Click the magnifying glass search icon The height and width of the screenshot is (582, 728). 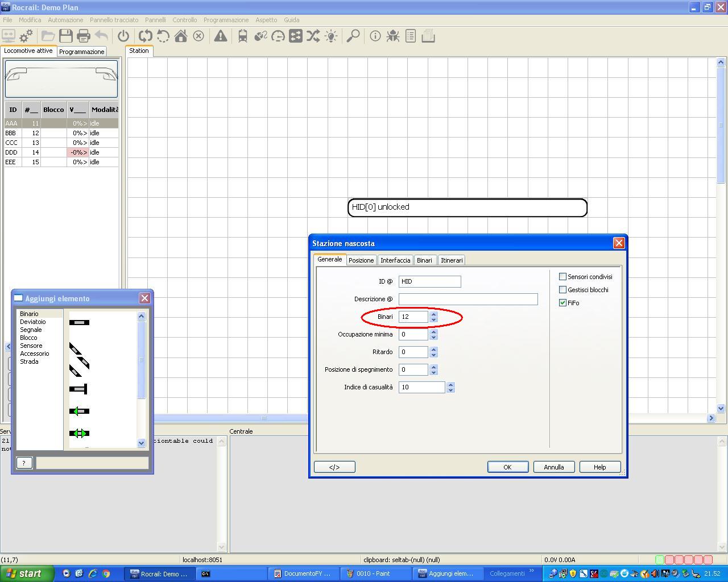353,36
